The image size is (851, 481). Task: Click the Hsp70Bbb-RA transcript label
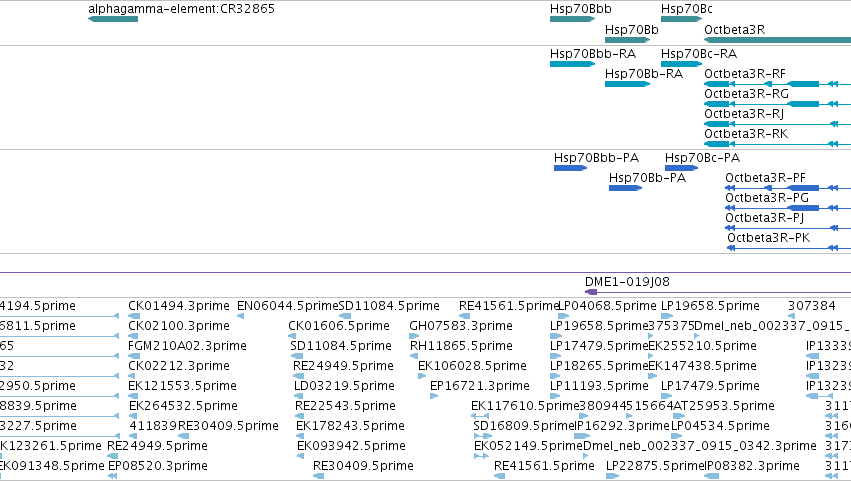[x=593, y=54]
